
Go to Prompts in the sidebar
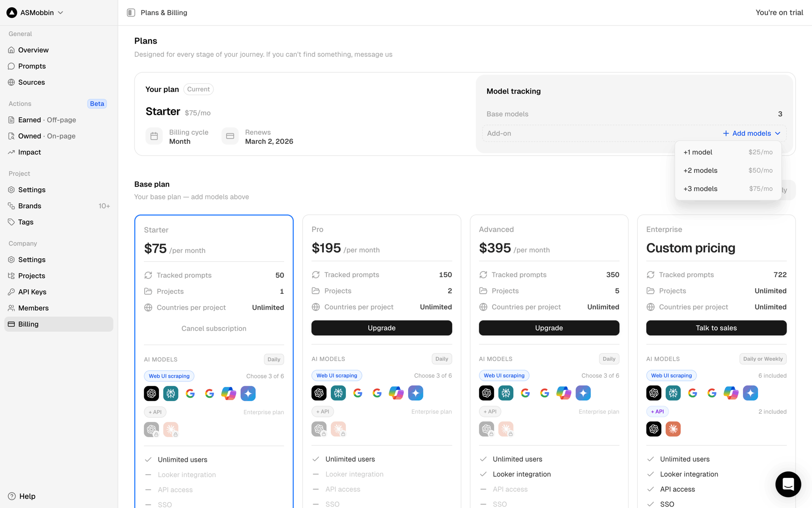pyautogui.click(x=59, y=66)
